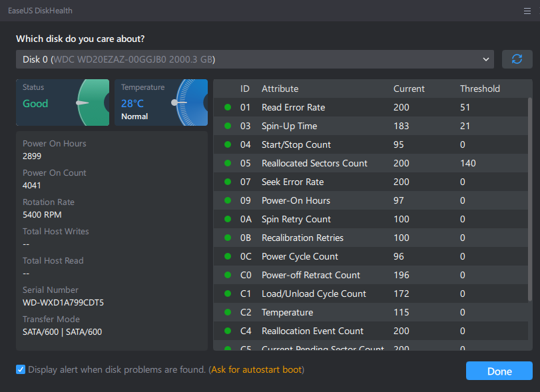
Task: Select the Read Error Rate attribute text
Action: click(293, 107)
